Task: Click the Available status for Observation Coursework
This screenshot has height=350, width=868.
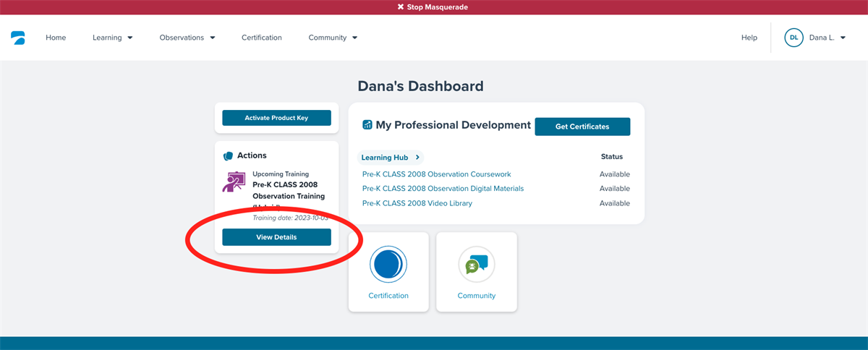Action: (615, 174)
